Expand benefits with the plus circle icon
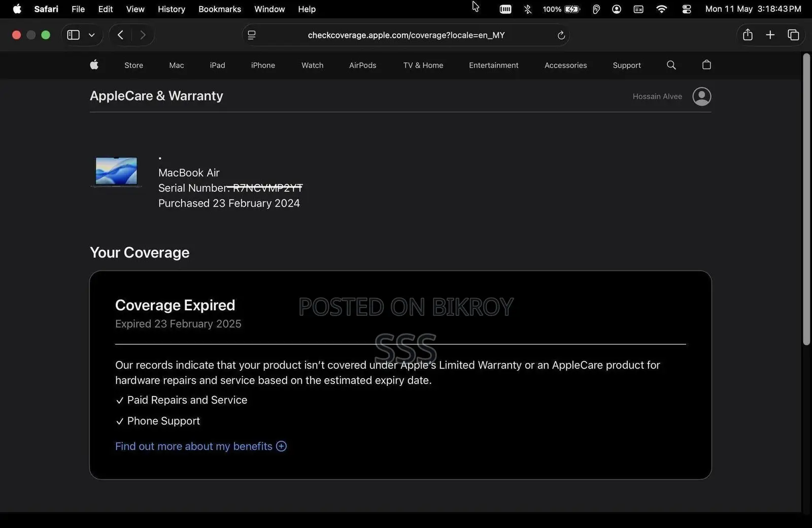Viewport: 812px width, 528px height. pos(281,446)
